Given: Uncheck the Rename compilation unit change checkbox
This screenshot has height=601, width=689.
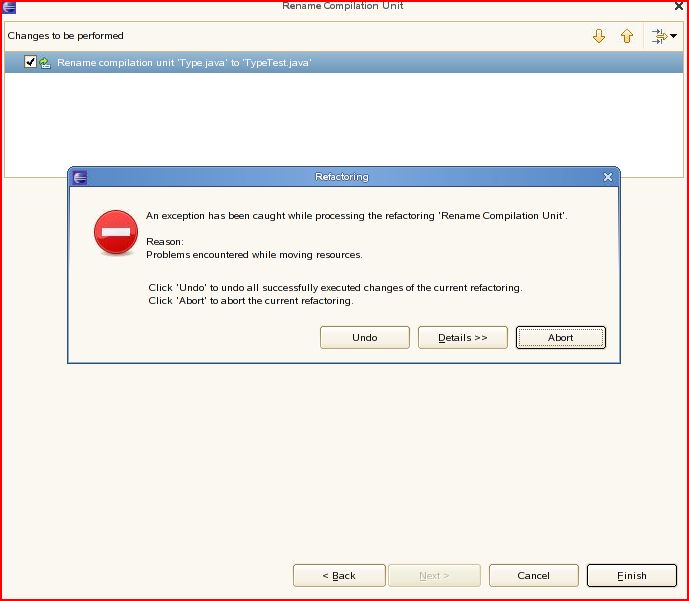Looking at the screenshot, I should click(30, 62).
